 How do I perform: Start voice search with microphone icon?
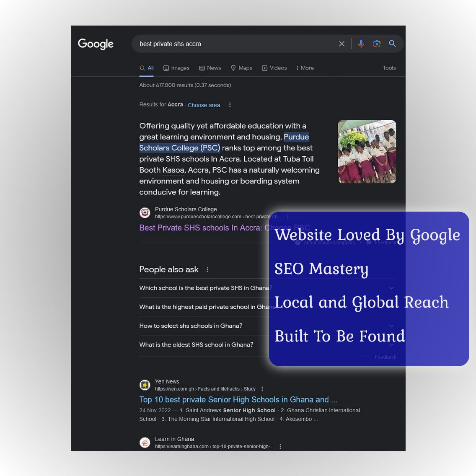point(361,44)
